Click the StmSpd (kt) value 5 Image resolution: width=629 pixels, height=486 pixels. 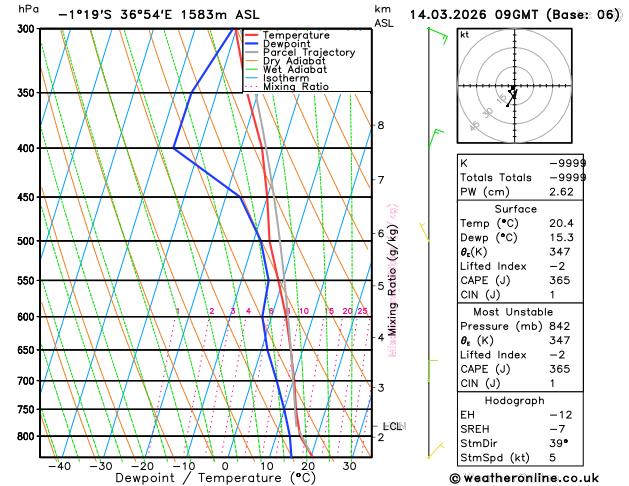pos(552,458)
